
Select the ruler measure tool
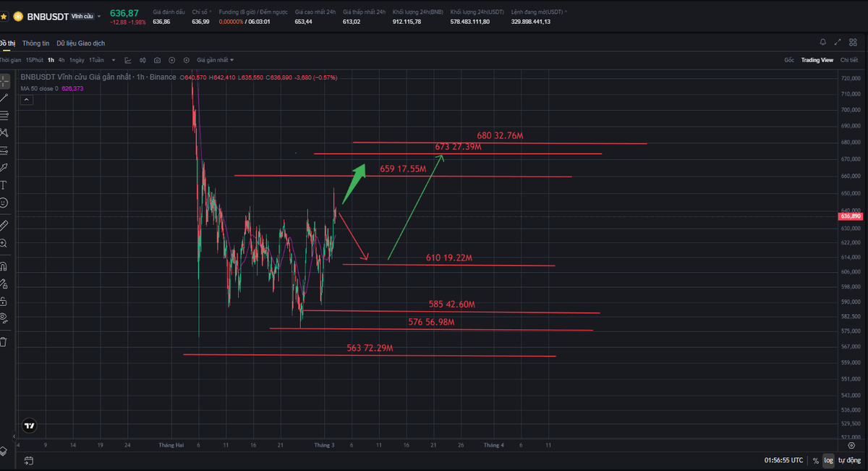(4, 225)
